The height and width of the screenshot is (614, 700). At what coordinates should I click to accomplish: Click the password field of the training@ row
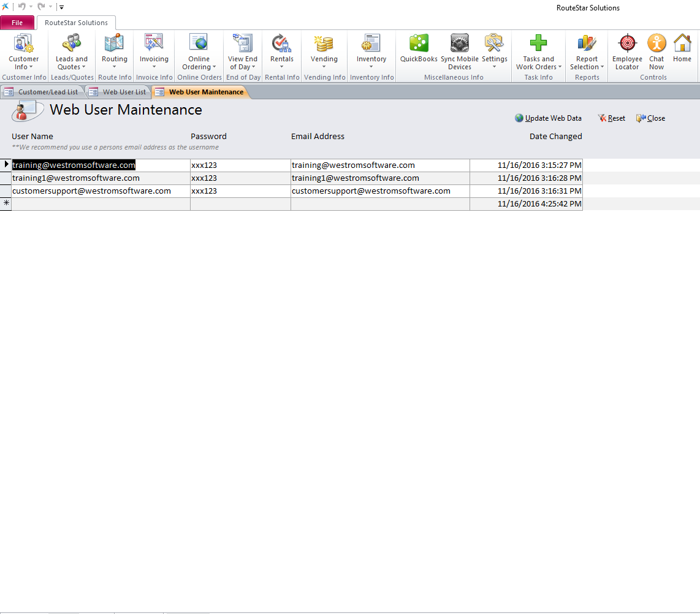click(241, 165)
